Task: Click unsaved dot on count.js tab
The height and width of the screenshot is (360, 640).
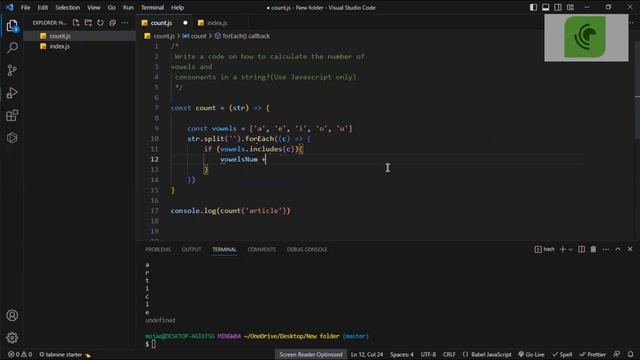Action: click(x=185, y=23)
